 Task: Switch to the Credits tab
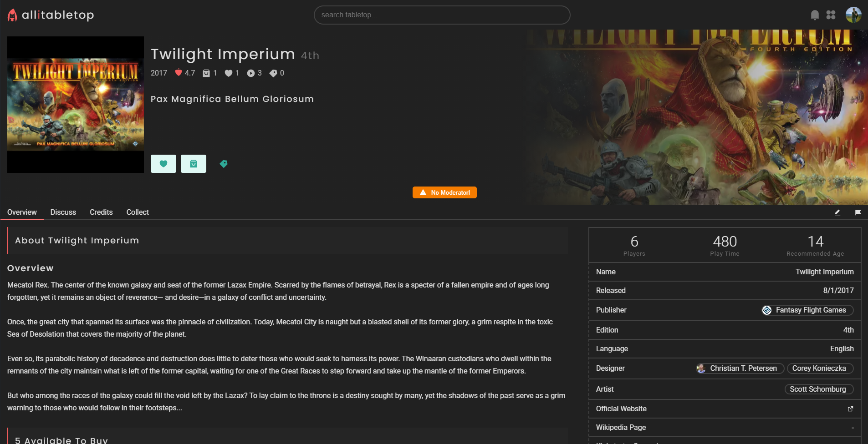pos(101,212)
